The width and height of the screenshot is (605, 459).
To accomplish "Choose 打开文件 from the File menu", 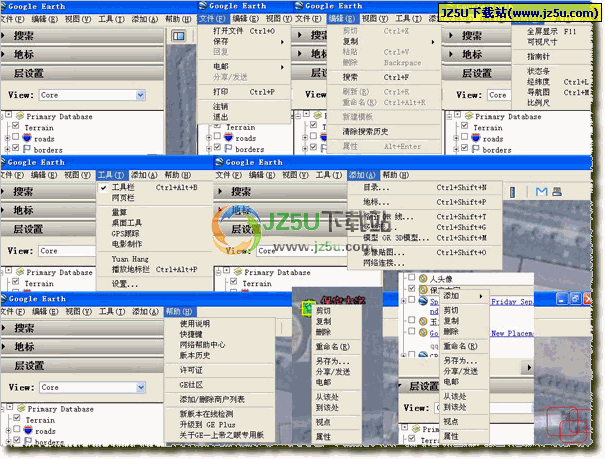I will 245,31.
